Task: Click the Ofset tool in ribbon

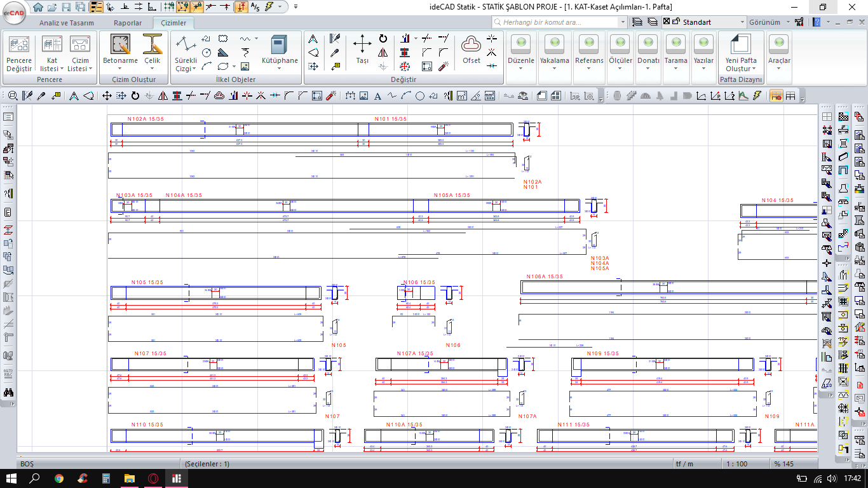Action: point(471,50)
